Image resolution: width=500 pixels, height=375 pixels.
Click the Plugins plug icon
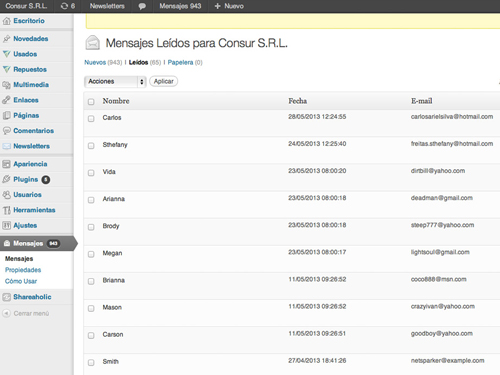point(6,179)
